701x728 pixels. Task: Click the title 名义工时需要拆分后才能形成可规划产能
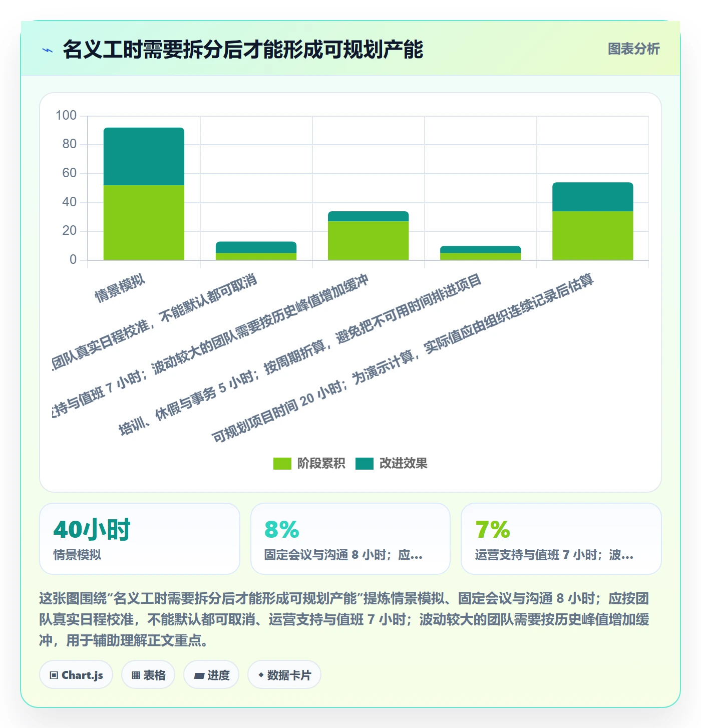243,50
